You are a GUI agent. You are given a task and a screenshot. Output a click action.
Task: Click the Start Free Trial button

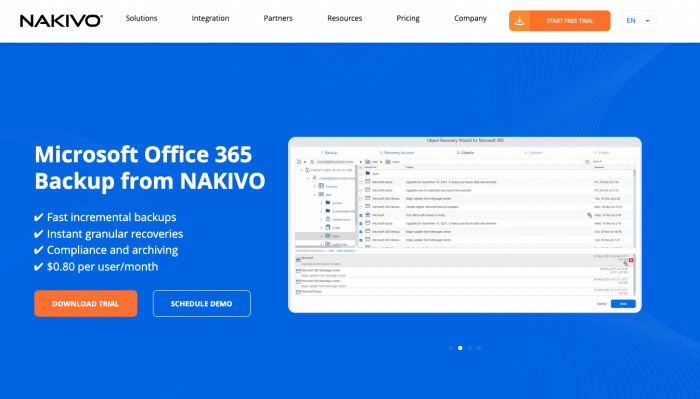click(x=560, y=21)
